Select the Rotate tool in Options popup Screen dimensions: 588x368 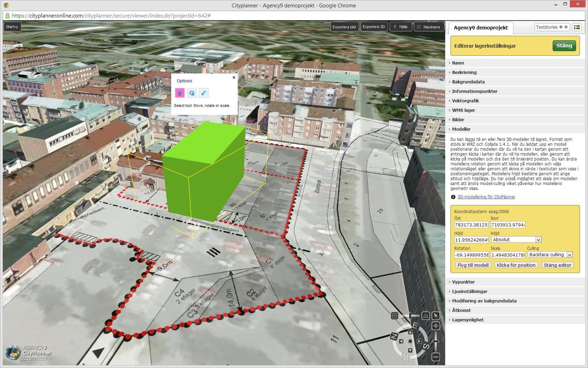pos(192,93)
